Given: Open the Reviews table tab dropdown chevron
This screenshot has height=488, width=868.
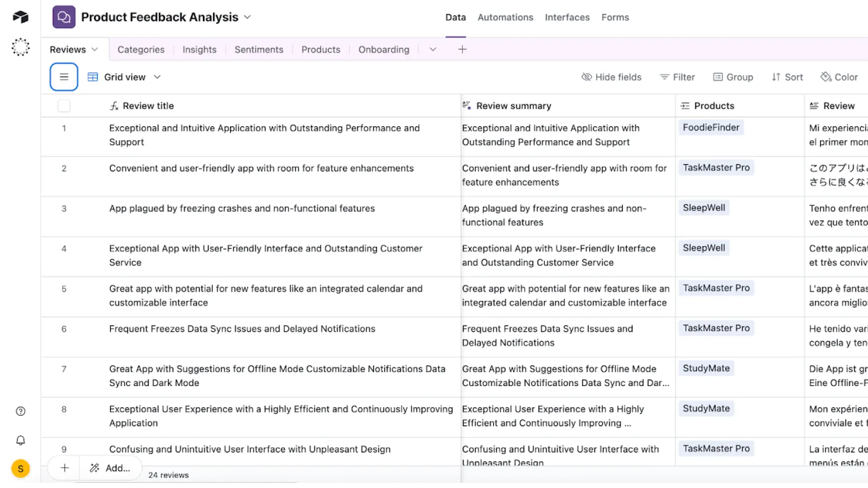Looking at the screenshot, I should point(95,49).
